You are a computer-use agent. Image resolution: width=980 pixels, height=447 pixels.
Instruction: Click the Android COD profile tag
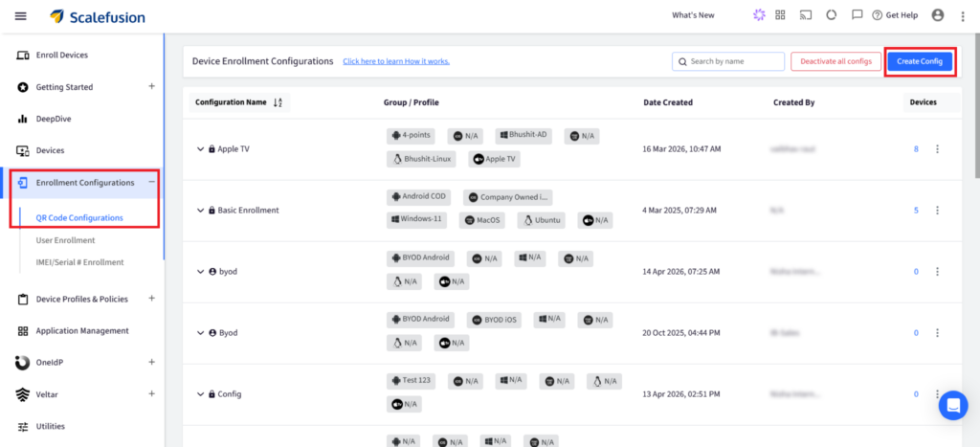[x=418, y=197]
